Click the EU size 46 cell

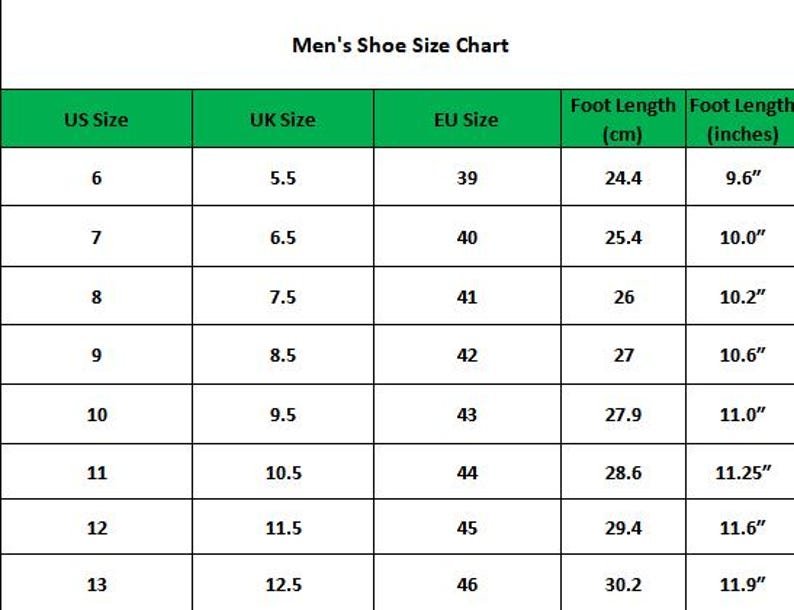point(466,585)
